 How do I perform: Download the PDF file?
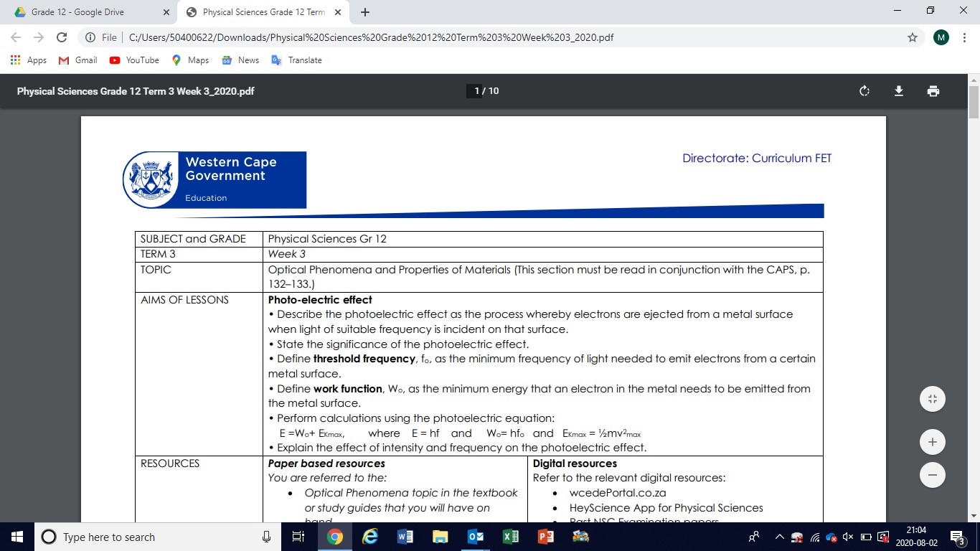898,91
